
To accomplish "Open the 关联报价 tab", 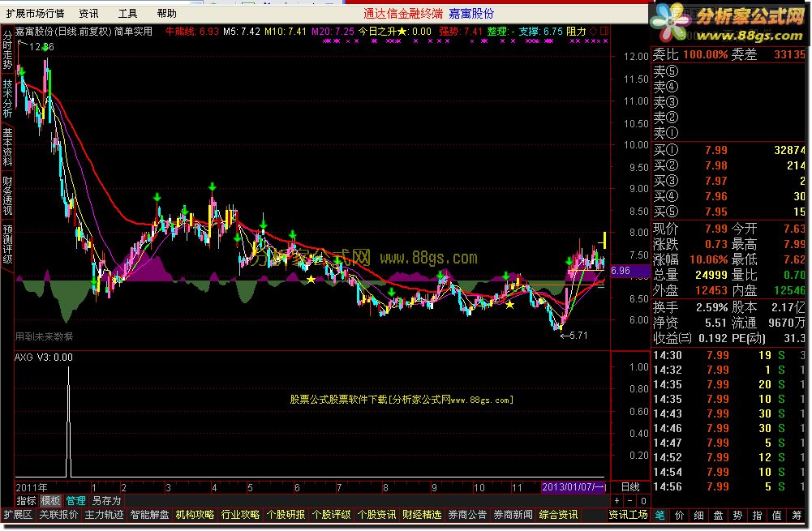I will pos(58,515).
